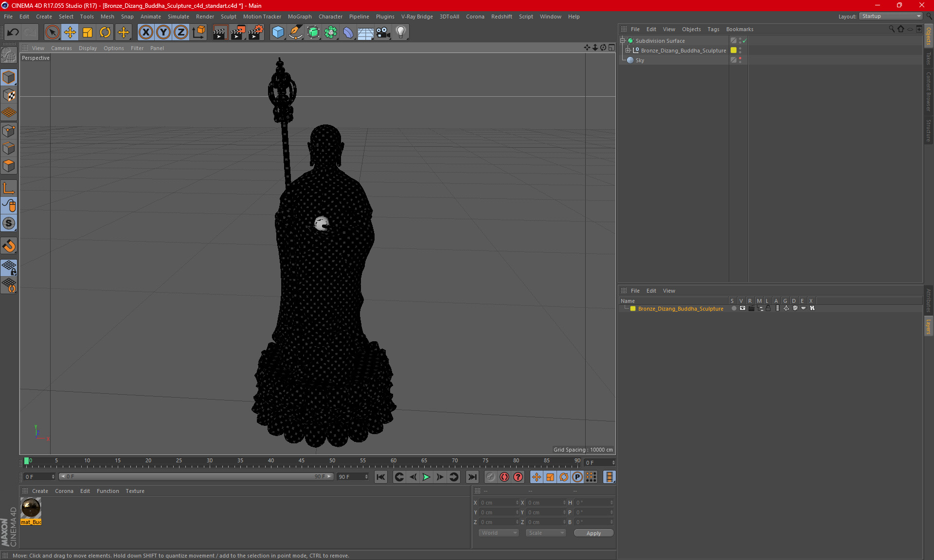This screenshot has height=560, width=934.
Task: Open the Layout Startup dropdown
Action: tap(891, 16)
